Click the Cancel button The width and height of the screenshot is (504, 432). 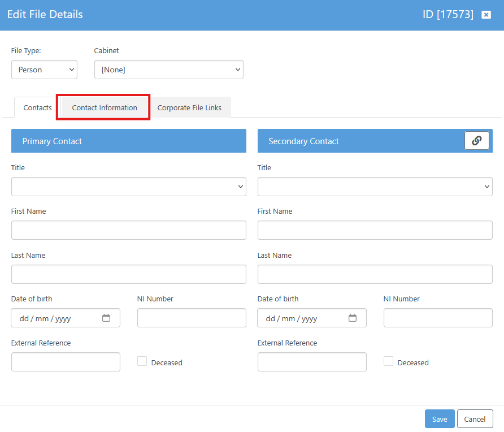point(475,419)
